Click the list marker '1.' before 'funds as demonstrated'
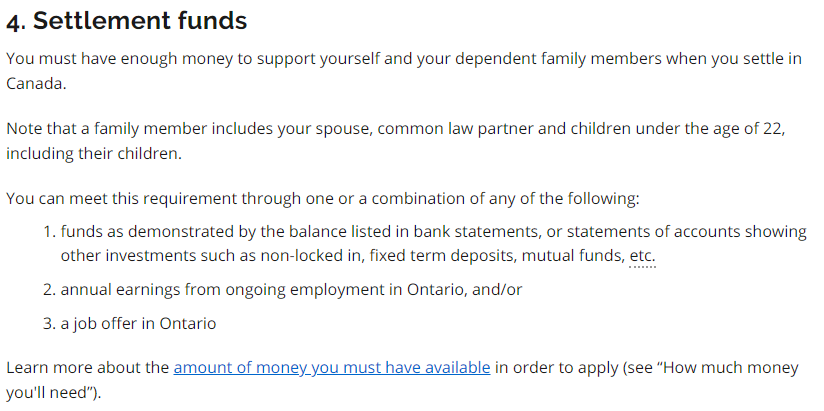This screenshot has height=411, width=824. tap(48, 232)
